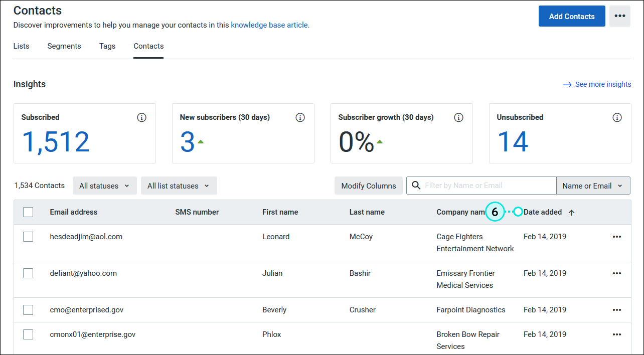This screenshot has height=355, width=644.
Task: Click company Broken Bow Repair Services
Action: tap(467, 340)
